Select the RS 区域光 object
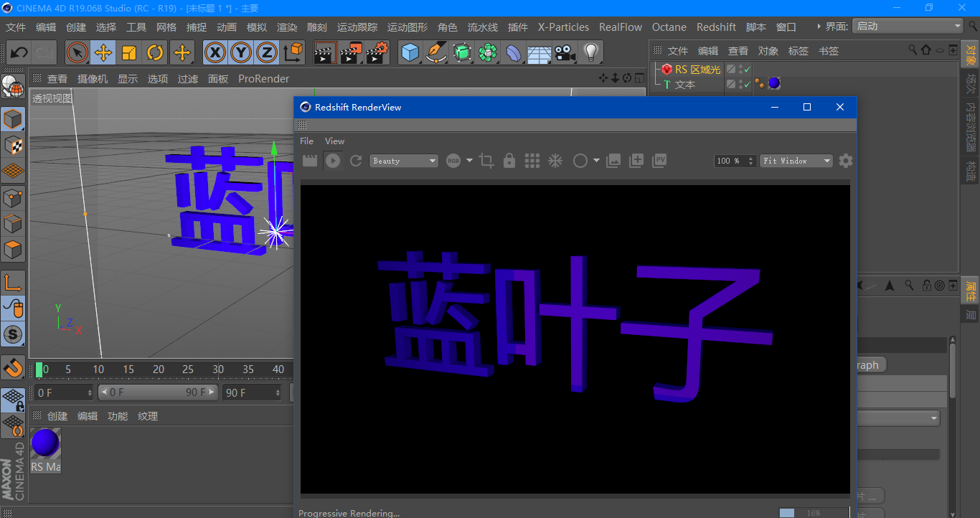980x518 pixels. pos(697,70)
